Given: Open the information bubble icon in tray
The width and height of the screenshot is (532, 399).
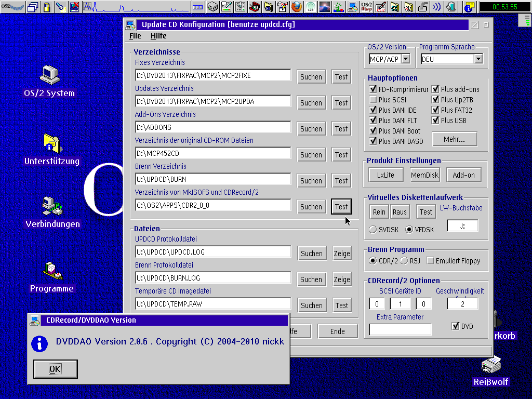Looking at the screenshot, I should (469, 7).
